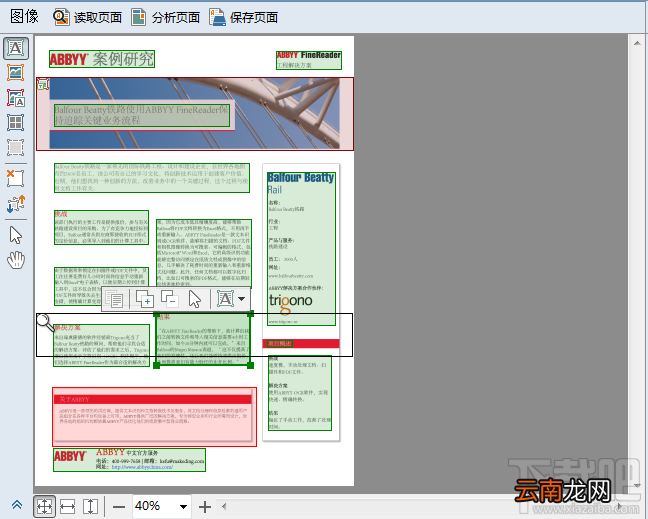
Task: Click the 保存页面 (save page) button
Action: (x=243, y=17)
